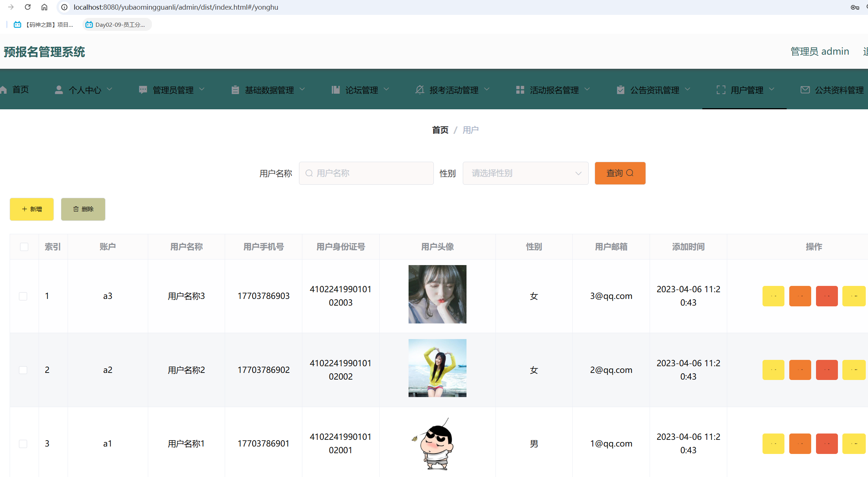Click the account cell a3

[x=108, y=296]
